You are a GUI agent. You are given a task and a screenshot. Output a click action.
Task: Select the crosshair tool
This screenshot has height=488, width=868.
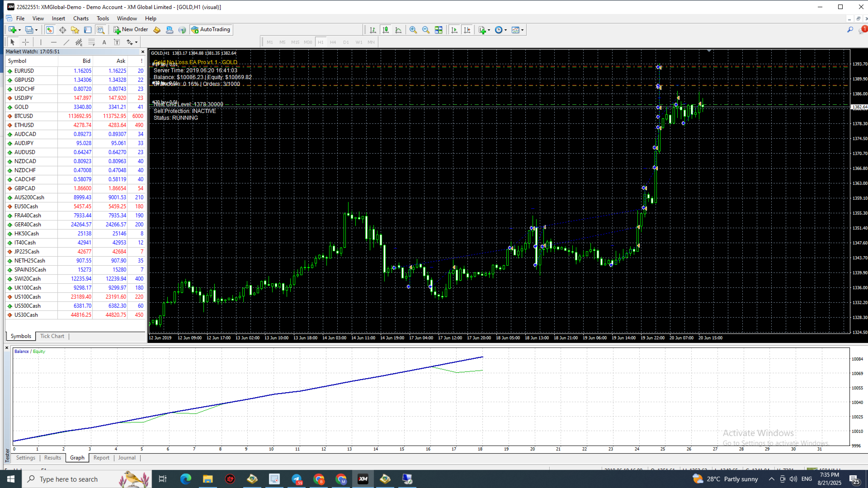(26, 42)
